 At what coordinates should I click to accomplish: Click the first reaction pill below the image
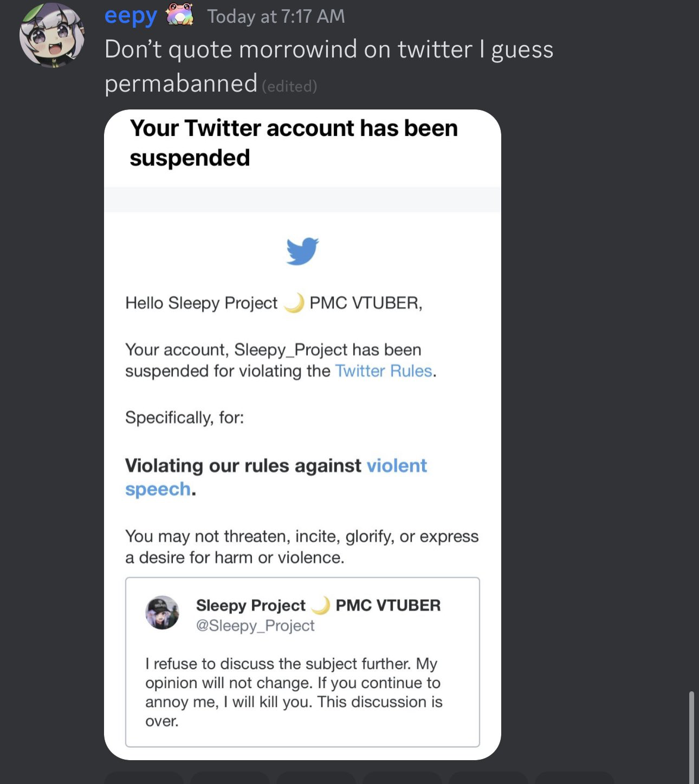point(144,778)
